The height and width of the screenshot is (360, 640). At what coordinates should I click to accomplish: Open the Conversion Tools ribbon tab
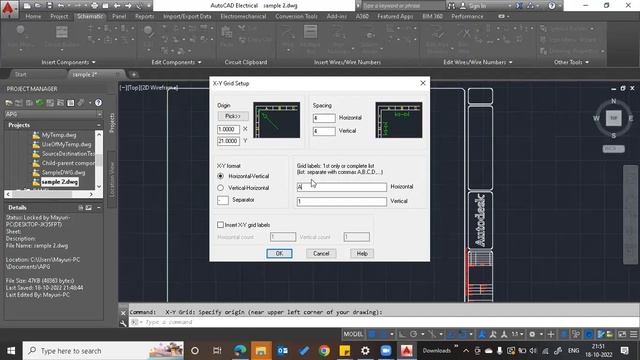click(x=296, y=16)
